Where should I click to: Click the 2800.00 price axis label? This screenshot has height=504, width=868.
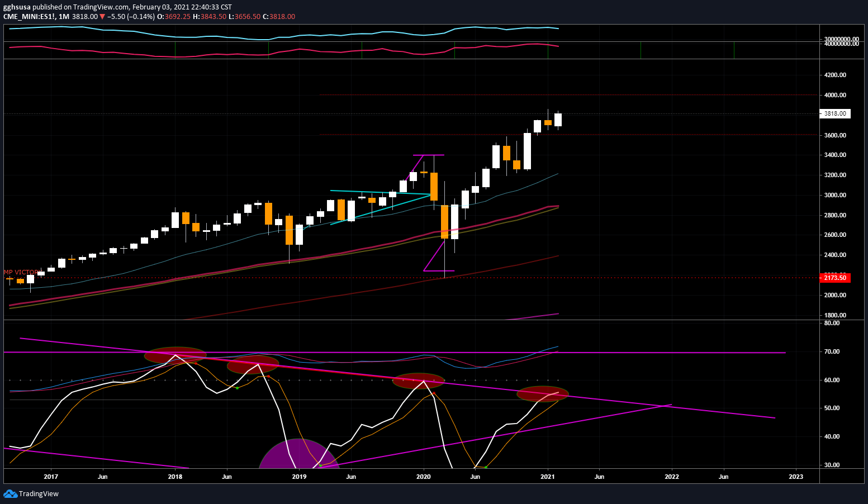(835, 215)
